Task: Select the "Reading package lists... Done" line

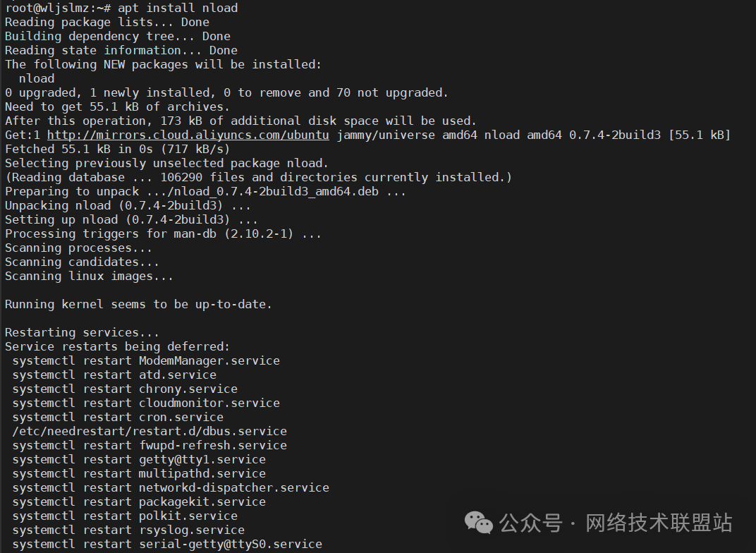Action: 107,22
